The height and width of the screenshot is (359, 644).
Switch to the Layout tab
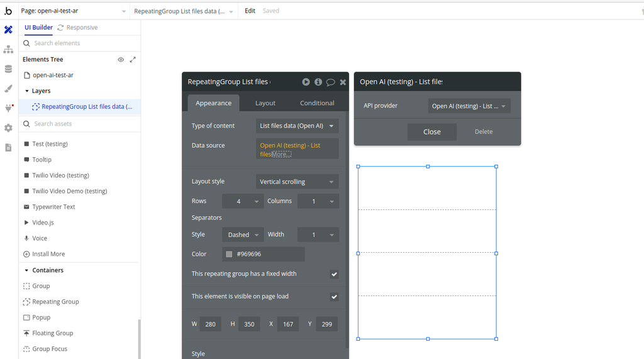coord(265,103)
